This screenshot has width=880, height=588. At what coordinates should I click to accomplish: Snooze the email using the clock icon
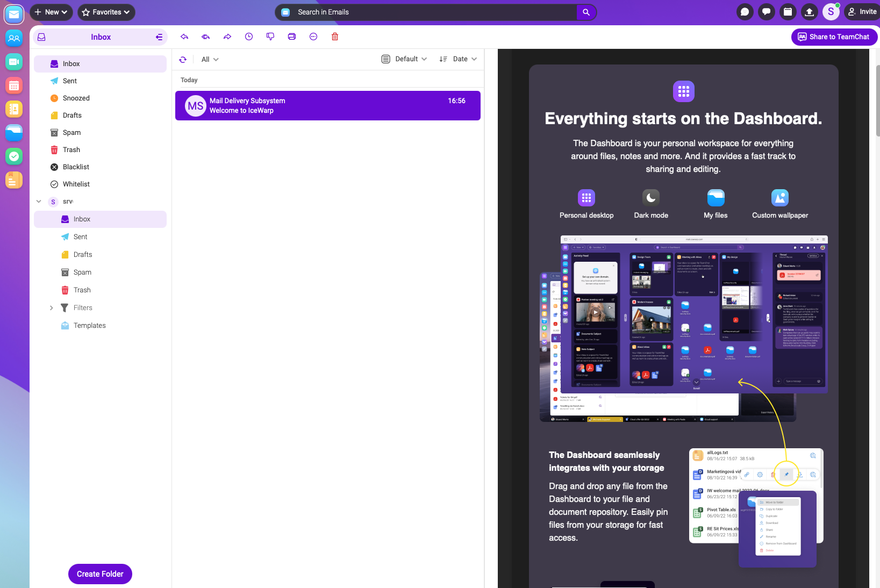[x=249, y=37]
